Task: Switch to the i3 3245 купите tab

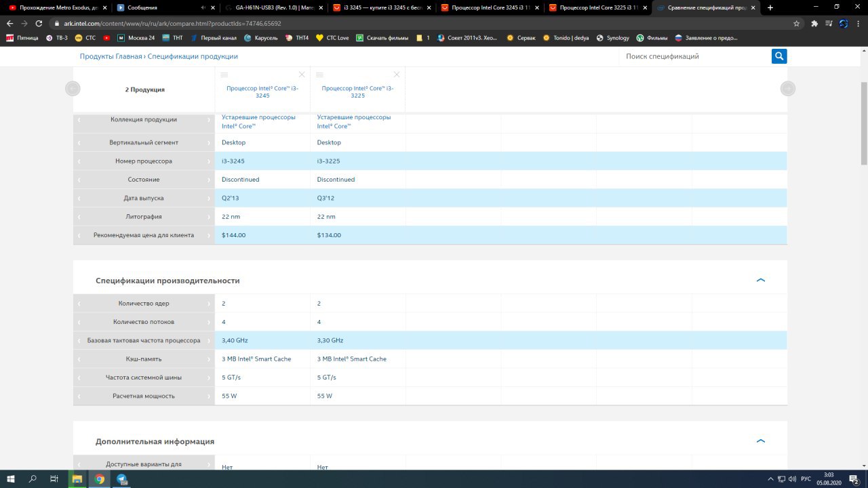Action: (380, 7)
